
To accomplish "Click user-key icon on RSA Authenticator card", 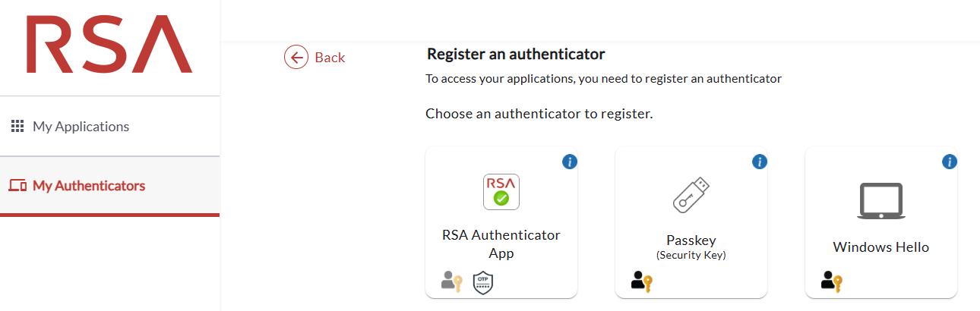I will [x=451, y=281].
